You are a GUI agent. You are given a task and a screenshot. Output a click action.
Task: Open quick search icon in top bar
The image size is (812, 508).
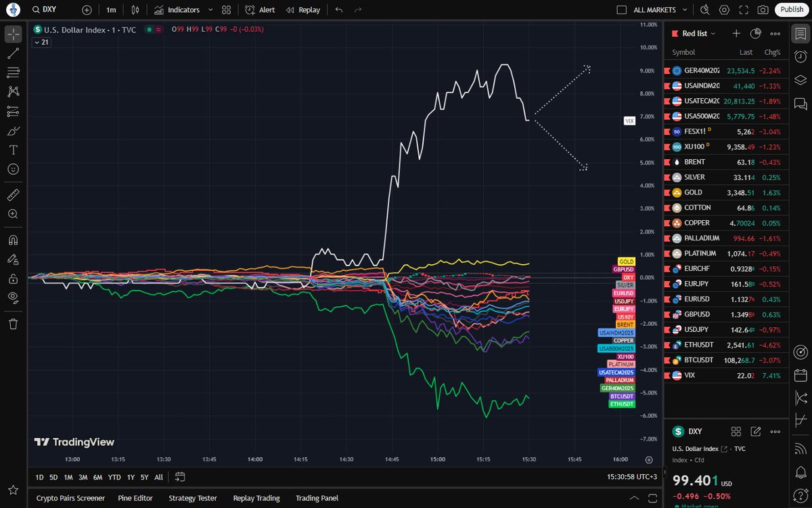click(x=705, y=10)
